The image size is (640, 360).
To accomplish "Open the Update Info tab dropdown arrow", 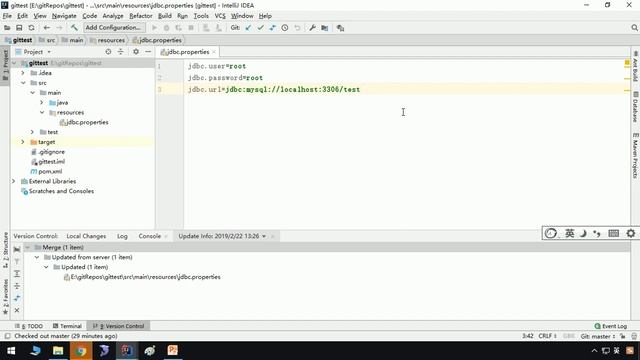I will (264, 236).
